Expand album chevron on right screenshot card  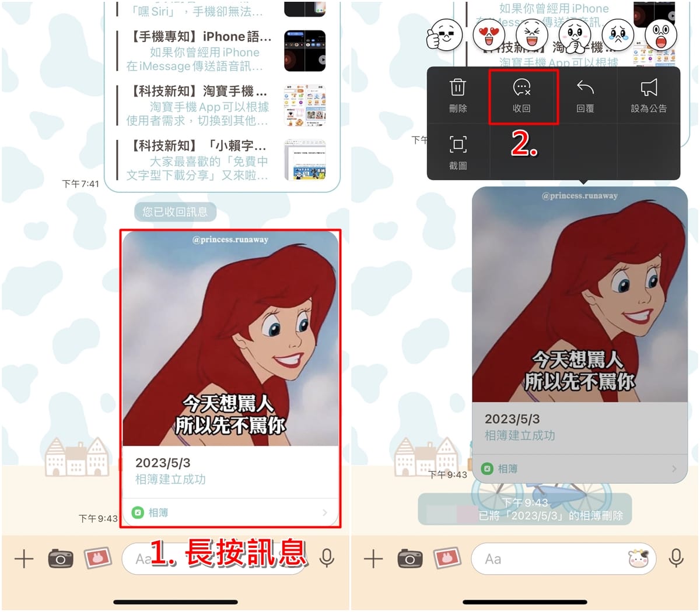click(674, 469)
